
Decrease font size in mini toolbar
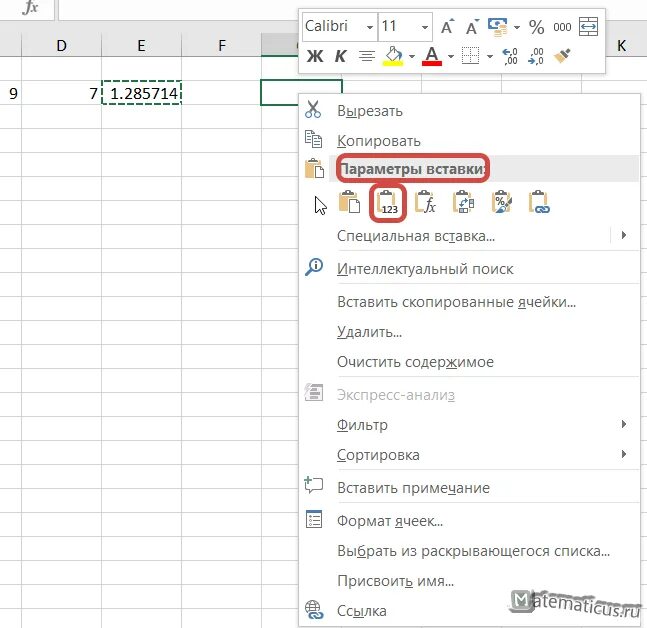(472, 27)
